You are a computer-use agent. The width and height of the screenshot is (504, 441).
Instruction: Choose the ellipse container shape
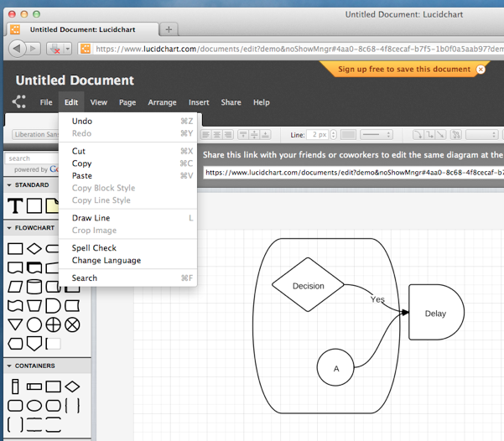point(34,405)
